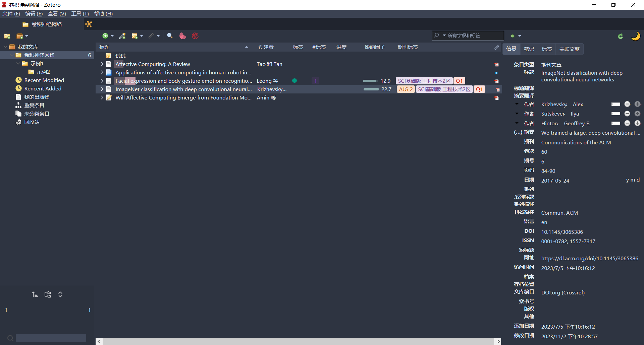Click the tag selector folder tree icon
The image size is (644, 345).
pos(48,294)
